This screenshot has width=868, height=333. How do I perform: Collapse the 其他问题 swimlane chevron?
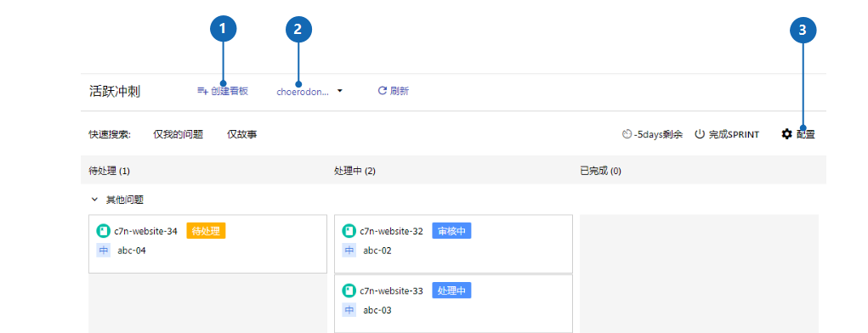point(94,199)
